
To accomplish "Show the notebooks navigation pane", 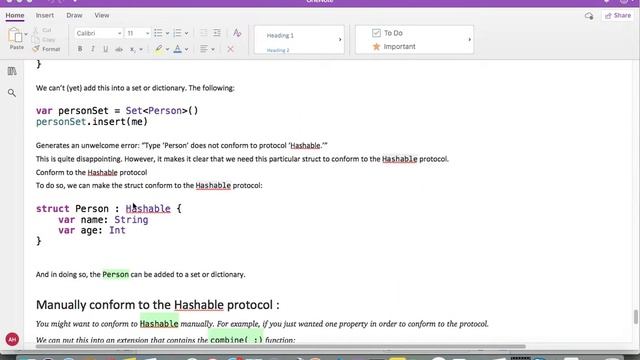I will [x=12, y=71].
